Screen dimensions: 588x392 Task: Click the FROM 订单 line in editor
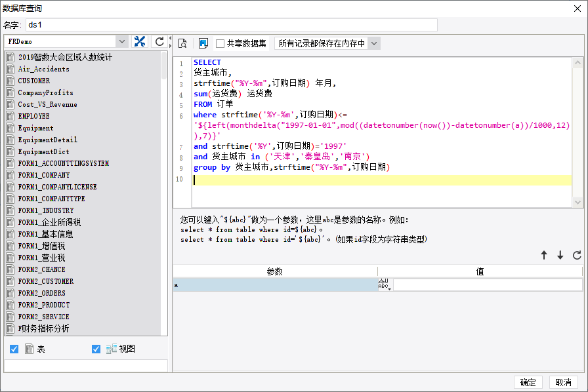tap(213, 104)
